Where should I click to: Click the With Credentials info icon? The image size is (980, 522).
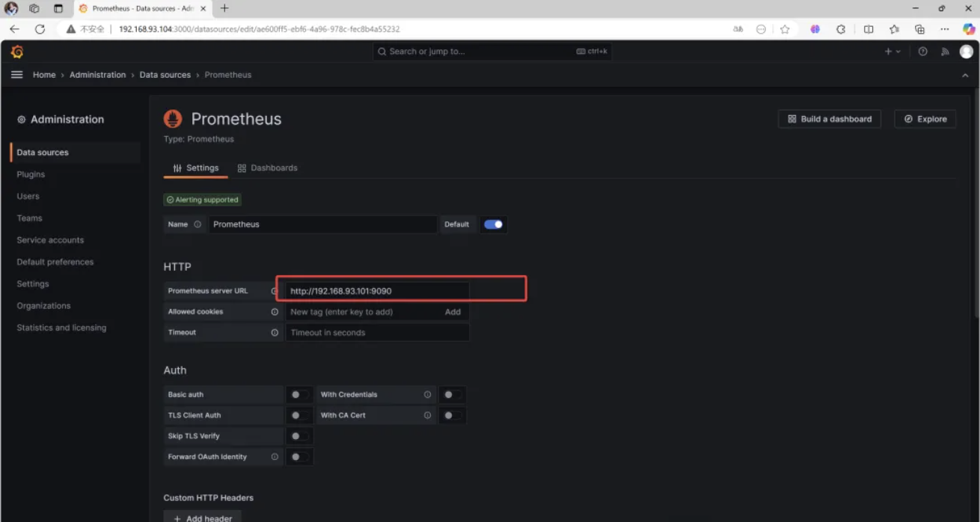tap(428, 395)
